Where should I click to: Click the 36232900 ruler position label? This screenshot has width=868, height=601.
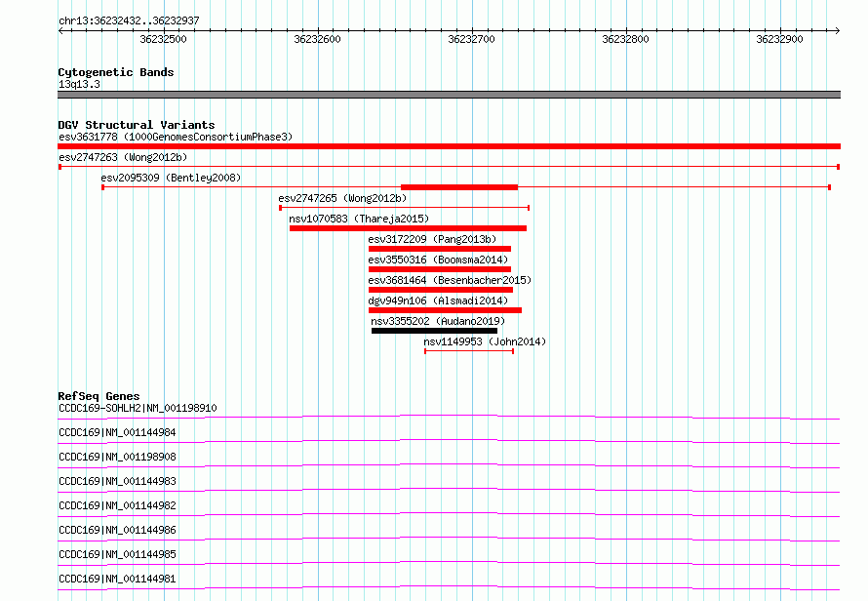pyautogui.click(x=779, y=39)
